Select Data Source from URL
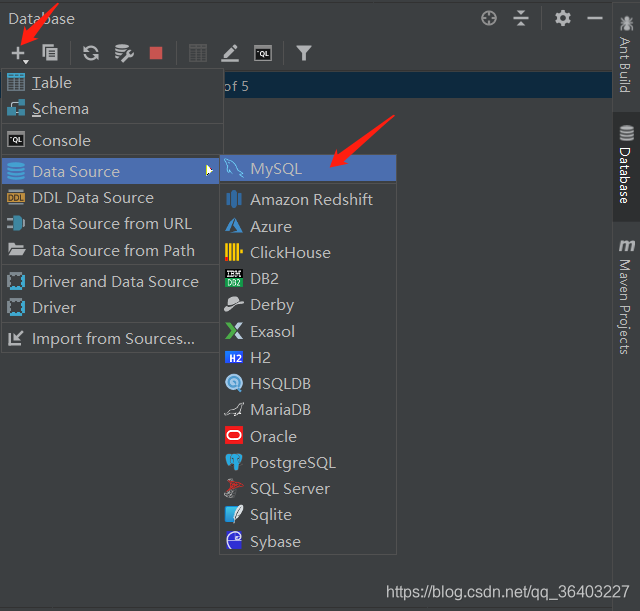 pos(111,224)
